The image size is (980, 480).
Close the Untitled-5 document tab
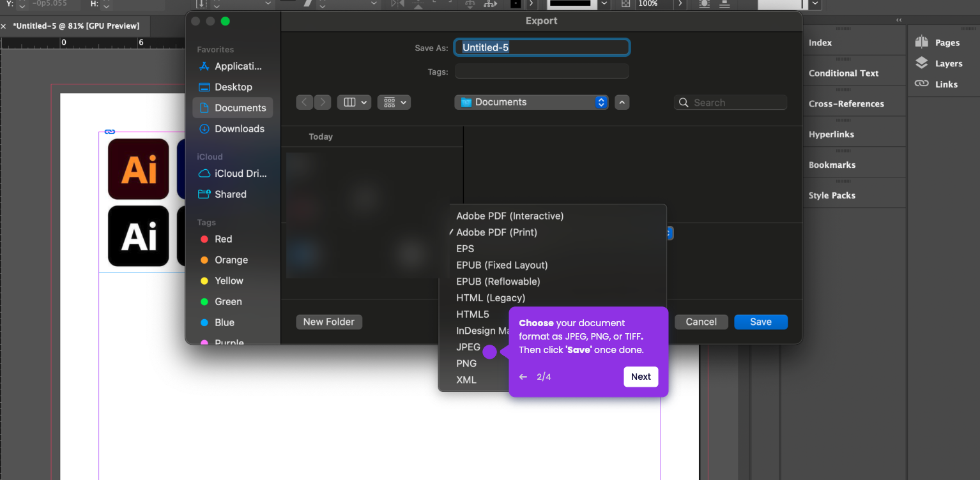tap(3, 27)
